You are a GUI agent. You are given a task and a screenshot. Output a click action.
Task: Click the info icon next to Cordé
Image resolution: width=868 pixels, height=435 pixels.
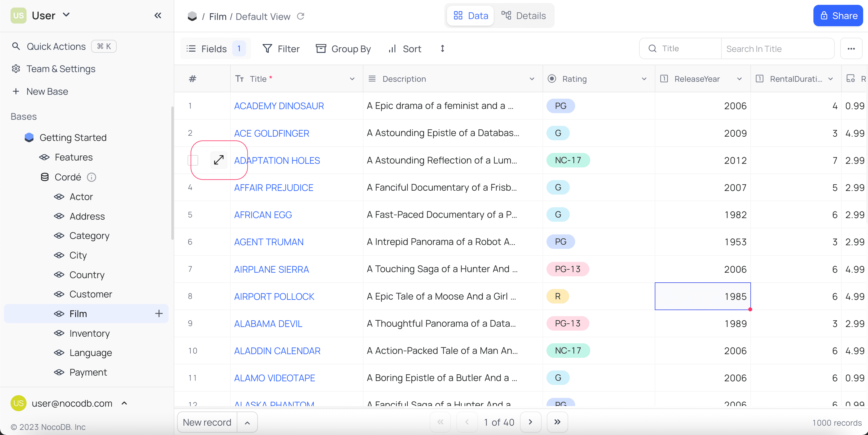coord(92,177)
